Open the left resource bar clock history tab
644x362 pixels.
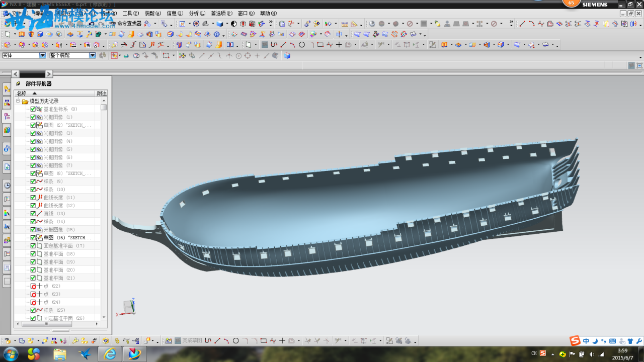tap(7, 185)
